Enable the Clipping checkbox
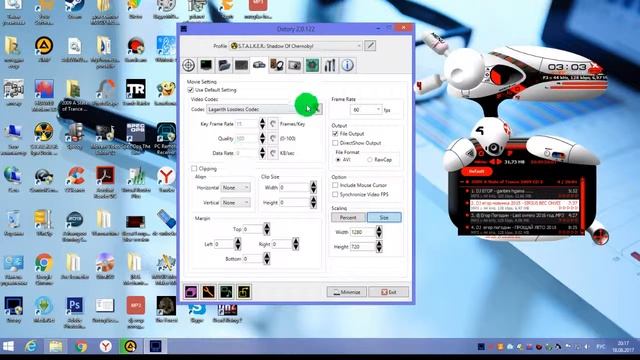The image size is (640, 360). 194,168
